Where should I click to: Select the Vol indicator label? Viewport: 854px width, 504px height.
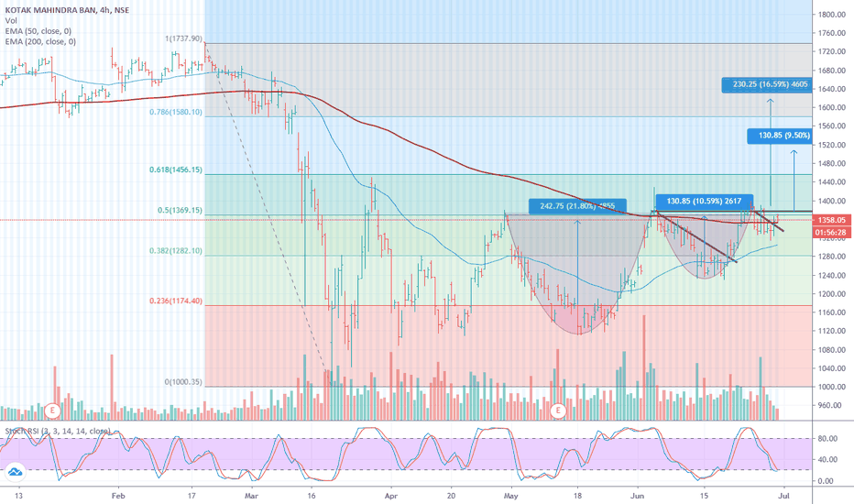10,21
